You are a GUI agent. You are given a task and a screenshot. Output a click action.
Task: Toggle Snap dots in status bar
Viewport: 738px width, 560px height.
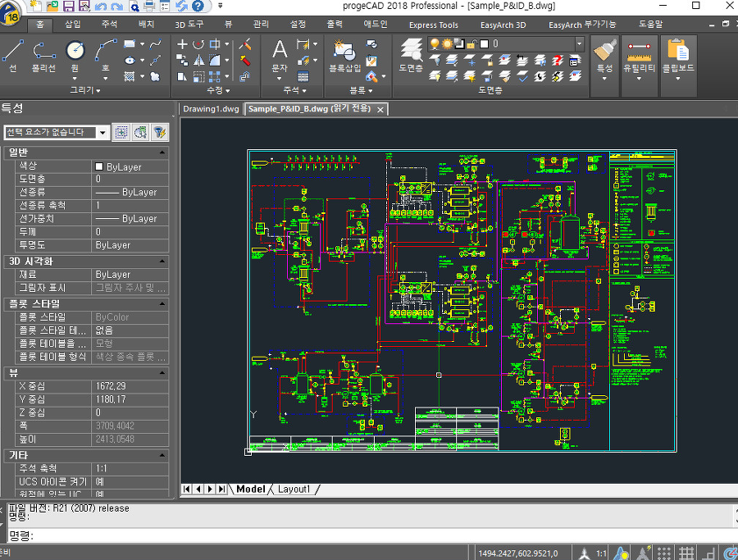(x=664, y=553)
